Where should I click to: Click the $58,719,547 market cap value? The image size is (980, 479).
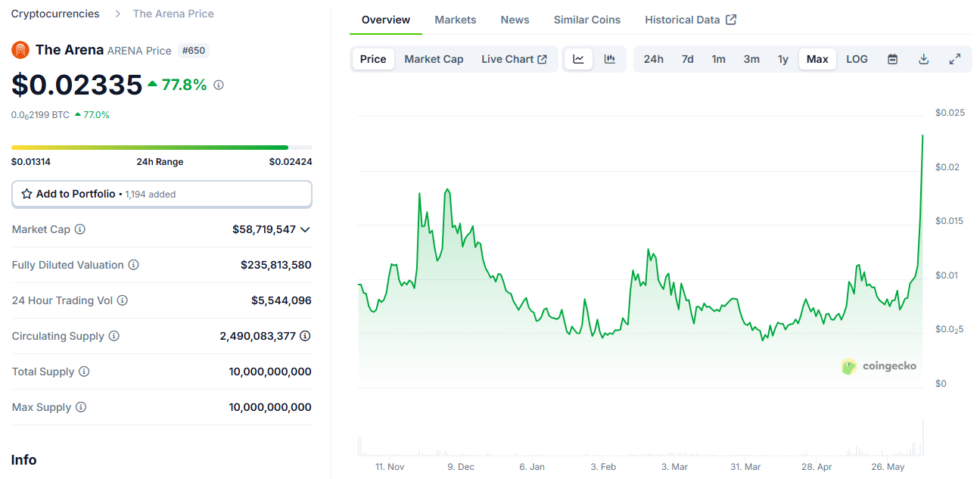pyautogui.click(x=264, y=229)
